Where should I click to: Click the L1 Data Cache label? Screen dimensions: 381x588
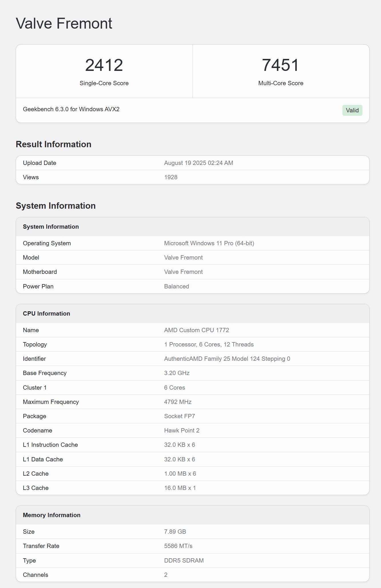[43, 459]
